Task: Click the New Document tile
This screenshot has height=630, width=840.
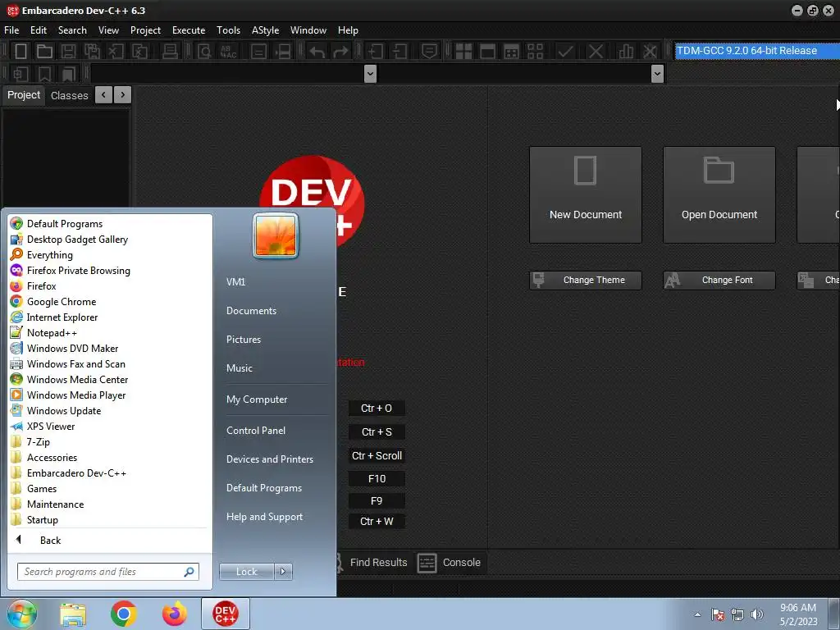Action: [x=586, y=195]
